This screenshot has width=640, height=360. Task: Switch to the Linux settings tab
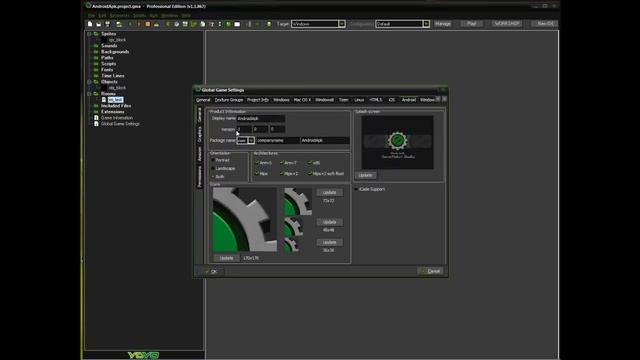coord(359,100)
